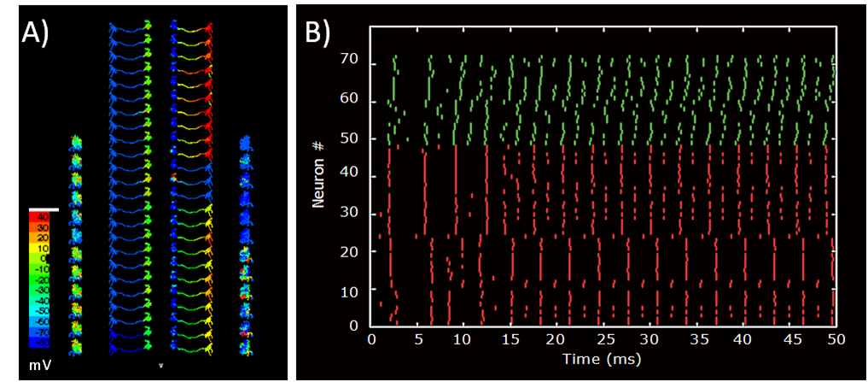Click the mV unit label under color scale
868x382 pixels.
pyautogui.click(x=38, y=364)
